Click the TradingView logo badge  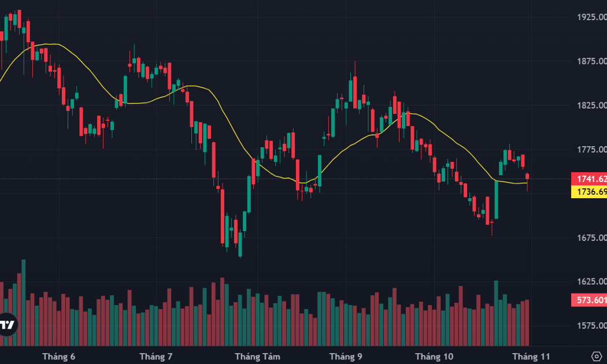[8, 325]
